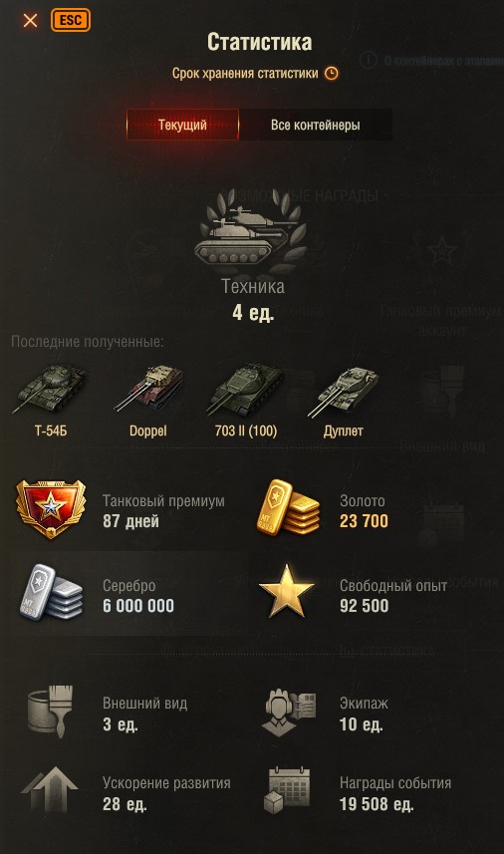Select the Doppel tank thumbnail
Image resolution: width=504 pixels, height=854 pixels.
tap(148, 389)
